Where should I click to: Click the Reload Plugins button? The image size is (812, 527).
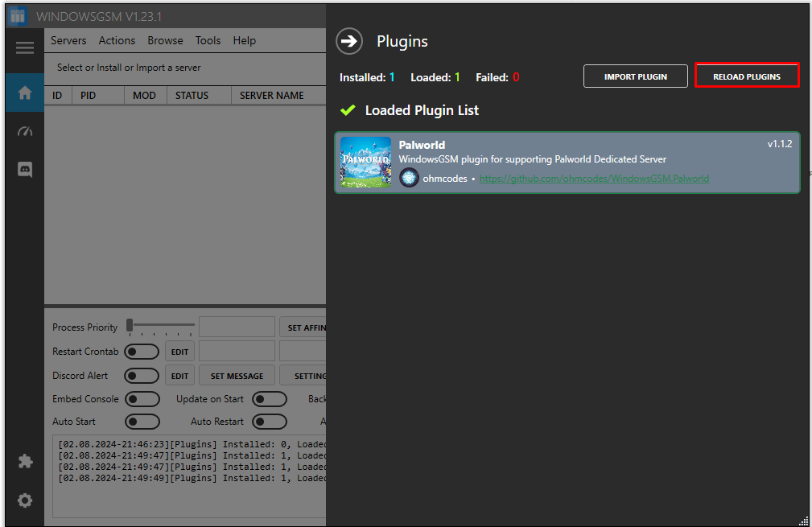pos(746,76)
